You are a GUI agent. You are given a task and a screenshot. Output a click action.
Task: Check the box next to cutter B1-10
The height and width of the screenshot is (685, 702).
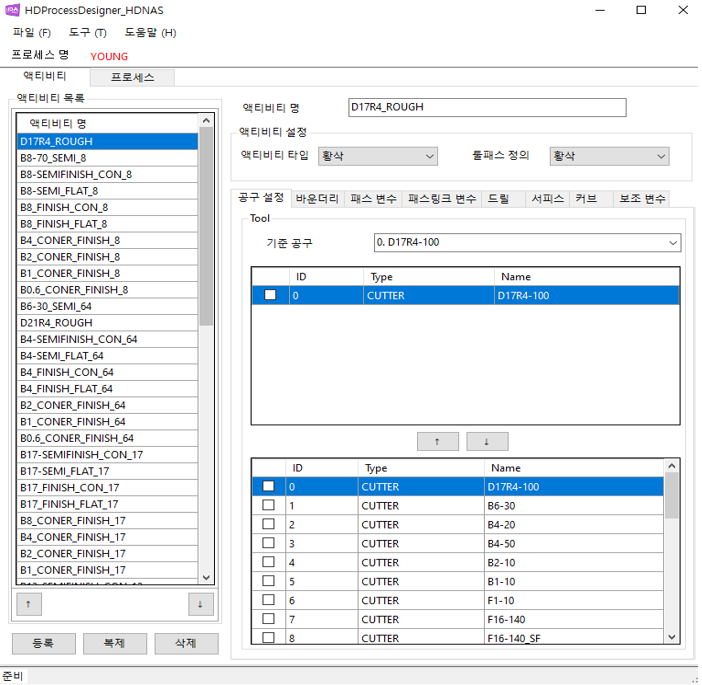click(268, 581)
